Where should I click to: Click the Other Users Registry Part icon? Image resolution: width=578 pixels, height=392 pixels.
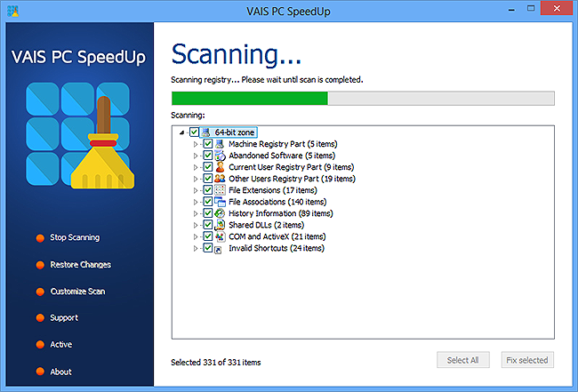pyautogui.click(x=220, y=179)
